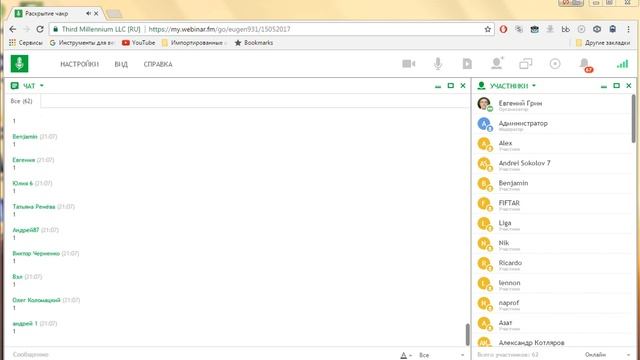Click the browser address bar URL

pos(220,29)
